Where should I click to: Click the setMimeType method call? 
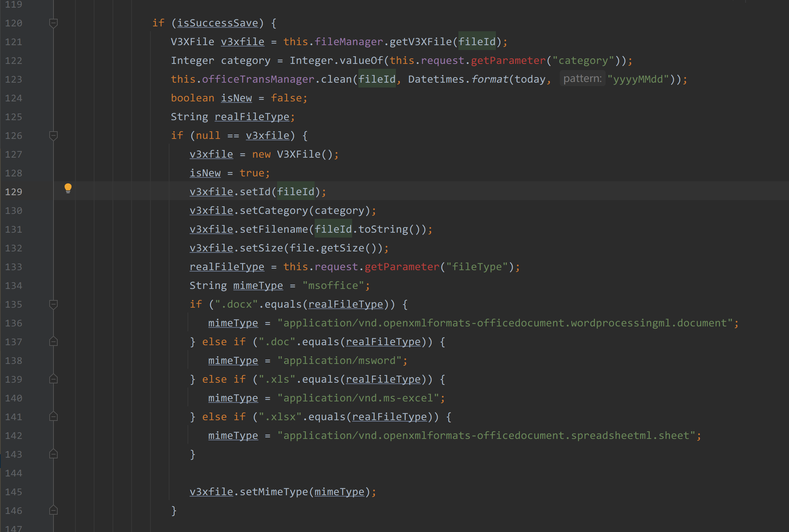(274, 492)
